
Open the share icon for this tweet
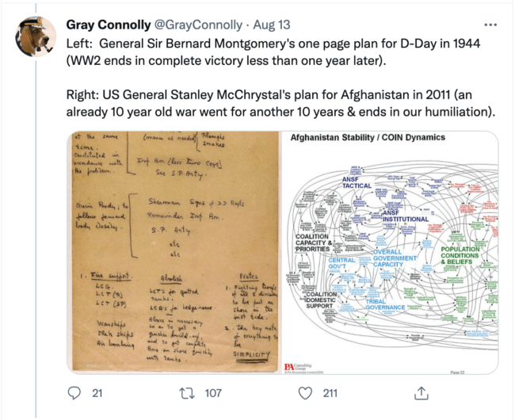[x=422, y=393]
